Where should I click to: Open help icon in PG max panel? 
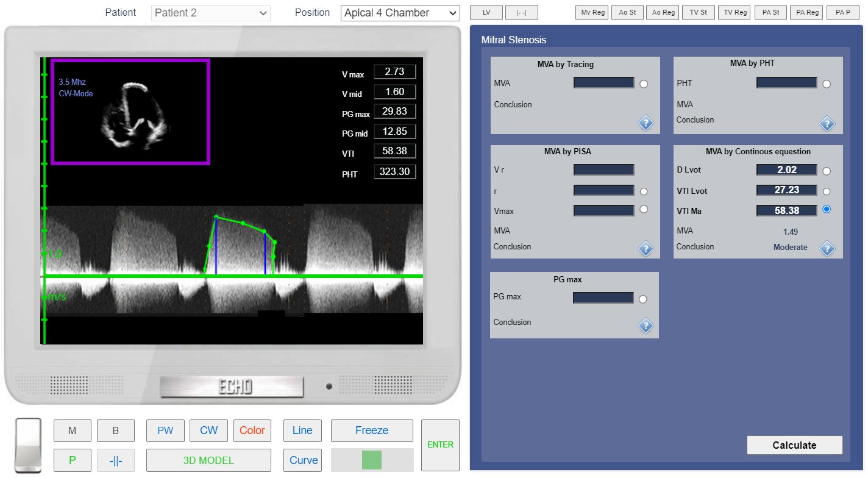[645, 326]
